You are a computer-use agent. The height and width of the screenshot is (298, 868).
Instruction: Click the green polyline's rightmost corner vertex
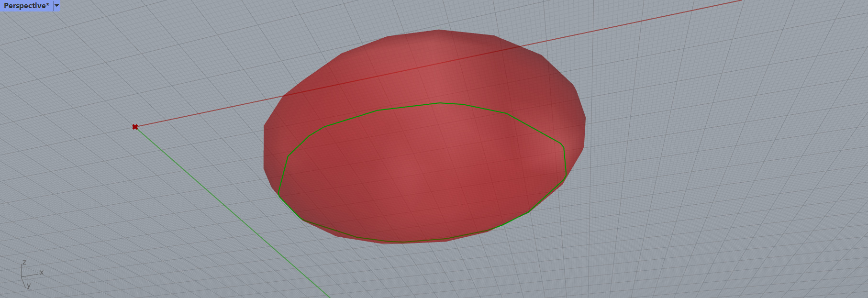(567, 175)
